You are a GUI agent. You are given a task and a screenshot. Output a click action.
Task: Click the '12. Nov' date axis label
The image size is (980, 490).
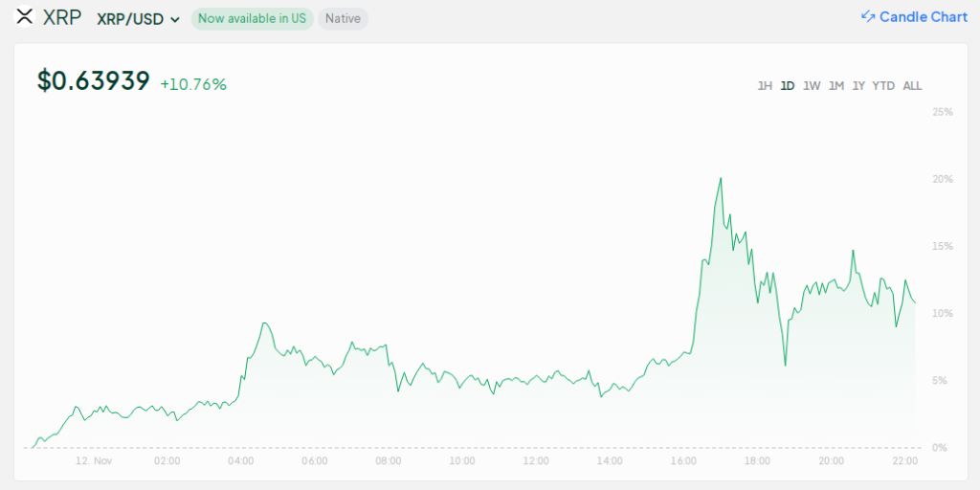pyautogui.click(x=94, y=461)
